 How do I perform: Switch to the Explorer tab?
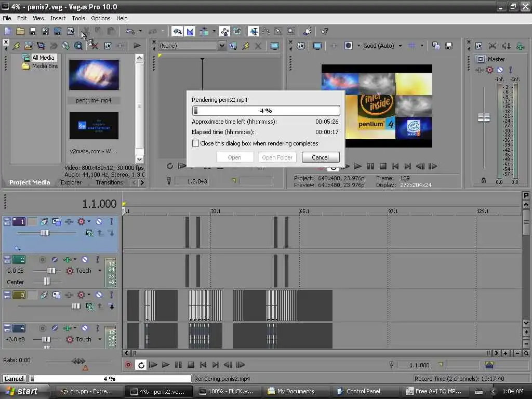coord(71,182)
